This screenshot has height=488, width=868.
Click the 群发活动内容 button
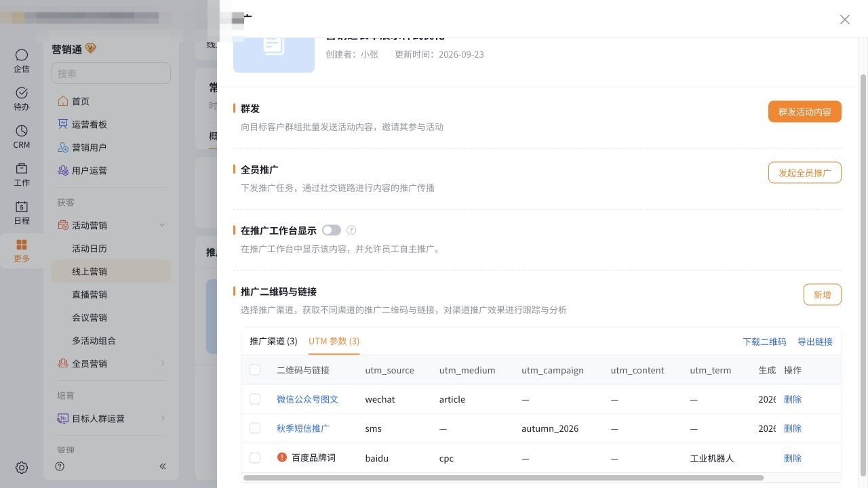pos(805,112)
